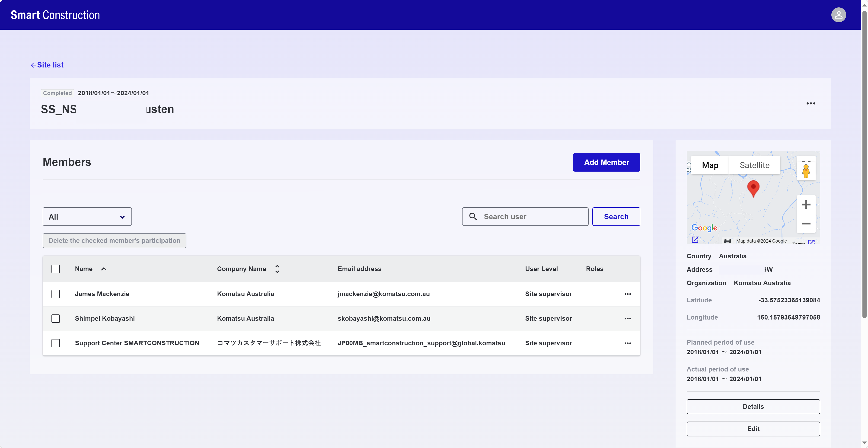
Task: Click the Roles column header
Action: click(x=594, y=269)
